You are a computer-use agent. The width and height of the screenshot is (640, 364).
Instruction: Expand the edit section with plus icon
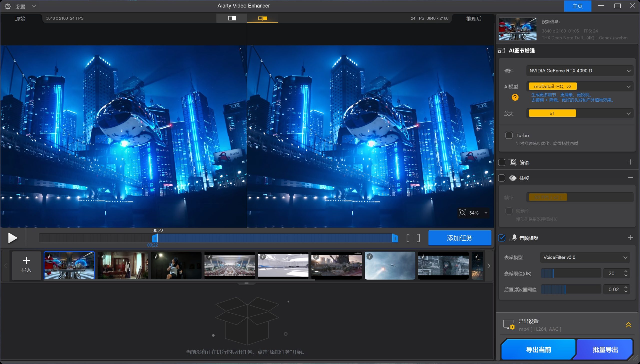tap(630, 162)
